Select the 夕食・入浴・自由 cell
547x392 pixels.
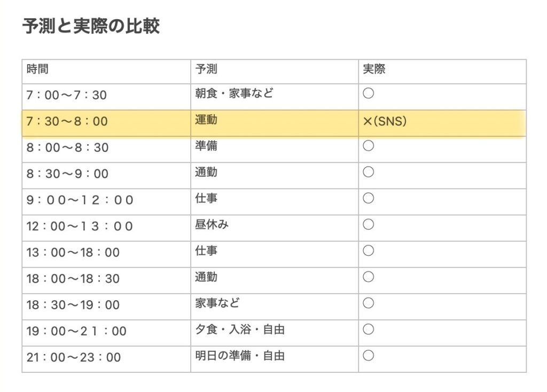pos(240,330)
